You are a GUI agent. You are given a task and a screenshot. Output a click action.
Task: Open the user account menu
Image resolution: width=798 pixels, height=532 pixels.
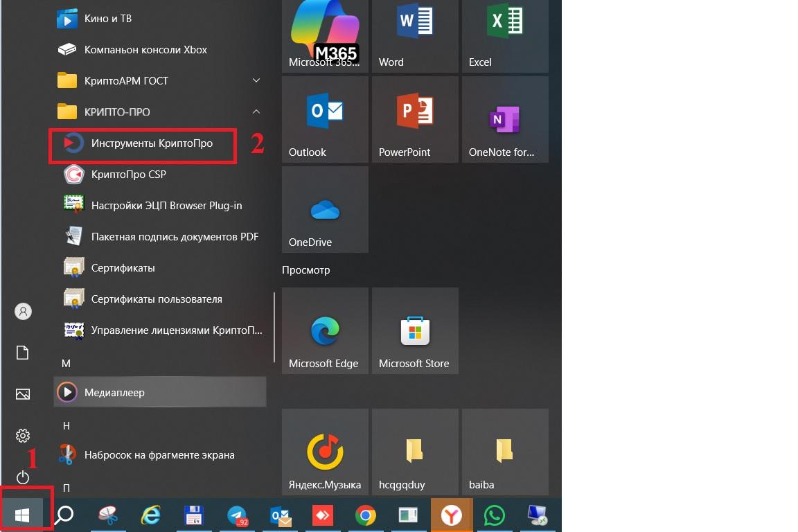(x=23, y=311)
